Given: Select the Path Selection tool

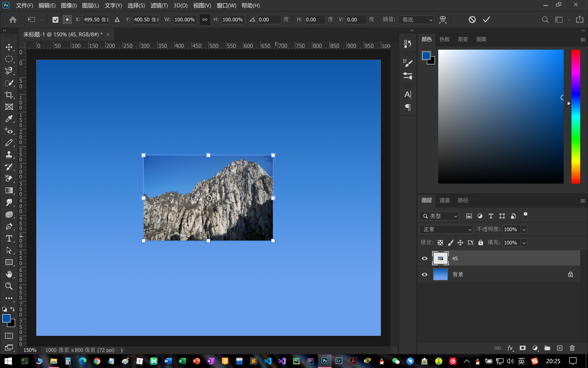Looking at the screenshot, I should pos(9,250).
